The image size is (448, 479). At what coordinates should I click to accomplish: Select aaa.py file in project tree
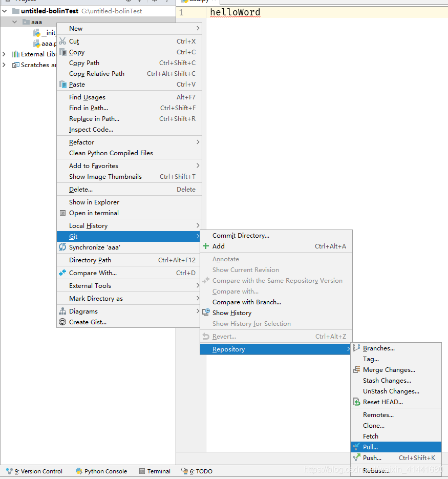click(x=45, y=44)
